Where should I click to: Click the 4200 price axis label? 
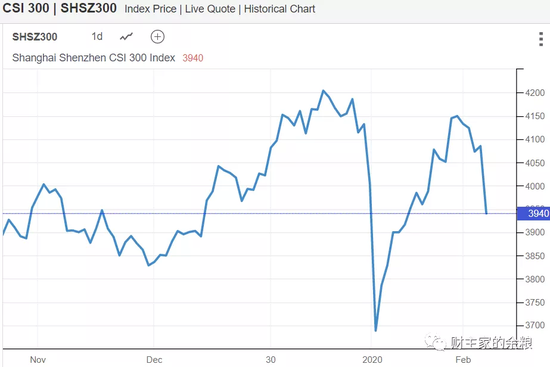pyautogui.click(x=535, y=93)
